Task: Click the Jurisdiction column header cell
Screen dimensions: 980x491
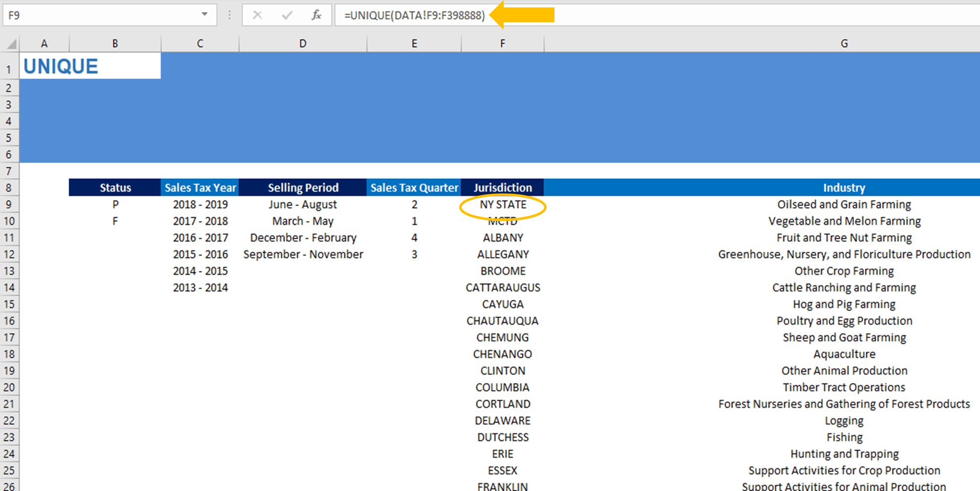Action: 503,187
